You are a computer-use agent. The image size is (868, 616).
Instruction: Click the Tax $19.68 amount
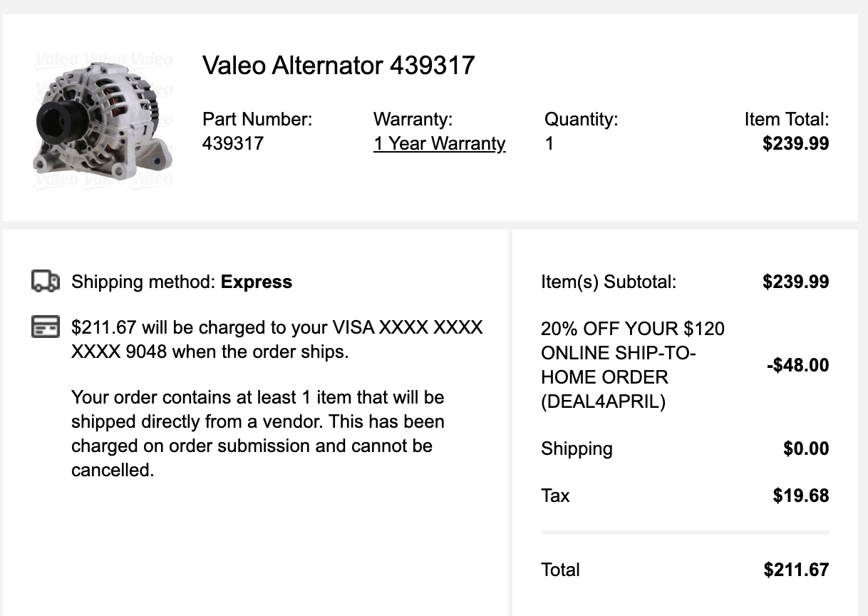(x=800, y=496)
